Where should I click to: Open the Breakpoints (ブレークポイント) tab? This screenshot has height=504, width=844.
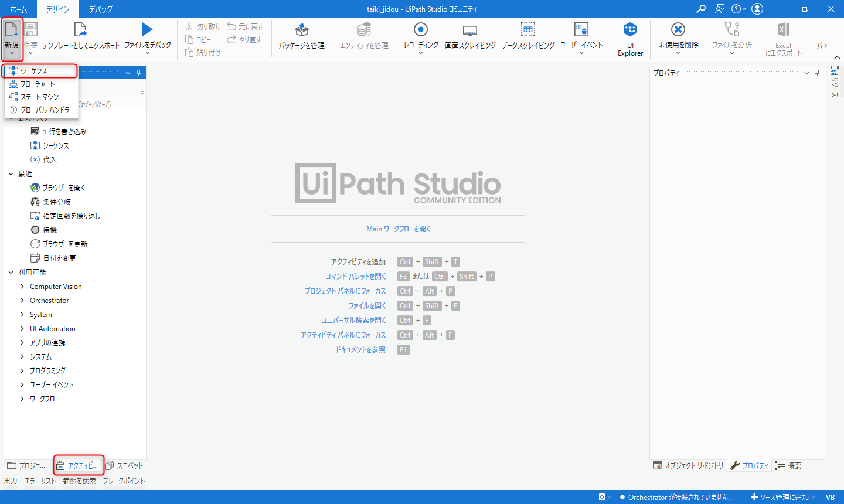(x=124, y=481)
